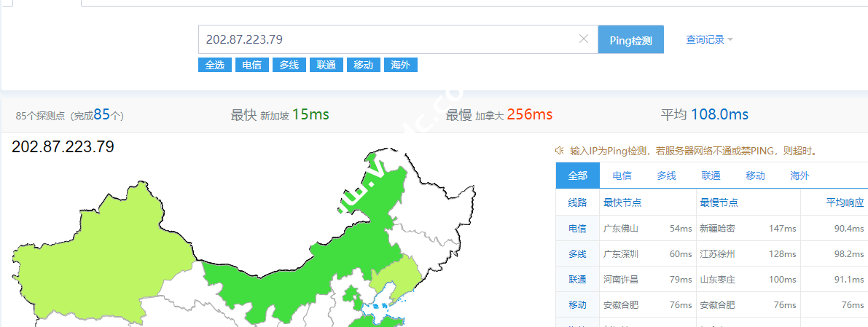Select the 联通 row label in table

coord(577,279)
